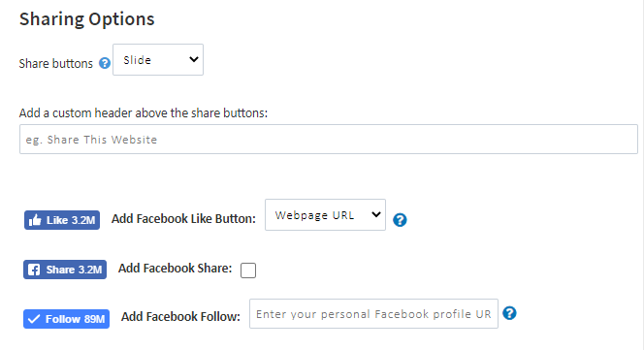This screenshot has height=350, width=644.
Task: Click the thumbs-up icon on Like button
Action: tap(35, 220)
